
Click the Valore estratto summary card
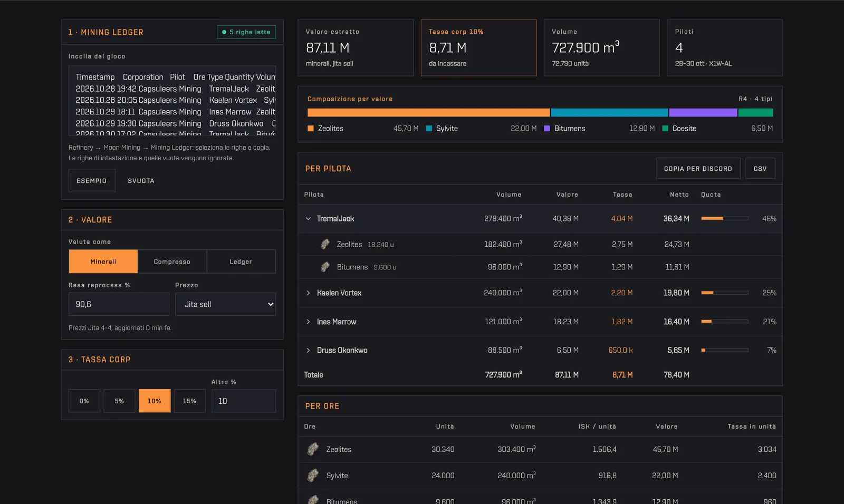[x=356, y=48]
